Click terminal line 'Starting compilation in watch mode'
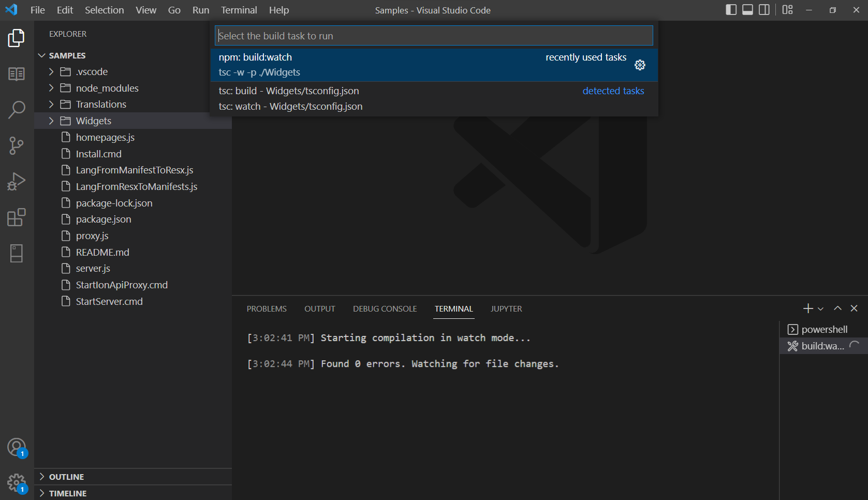The height and width of the screenshot is (500, 868). tap(389, 338)
